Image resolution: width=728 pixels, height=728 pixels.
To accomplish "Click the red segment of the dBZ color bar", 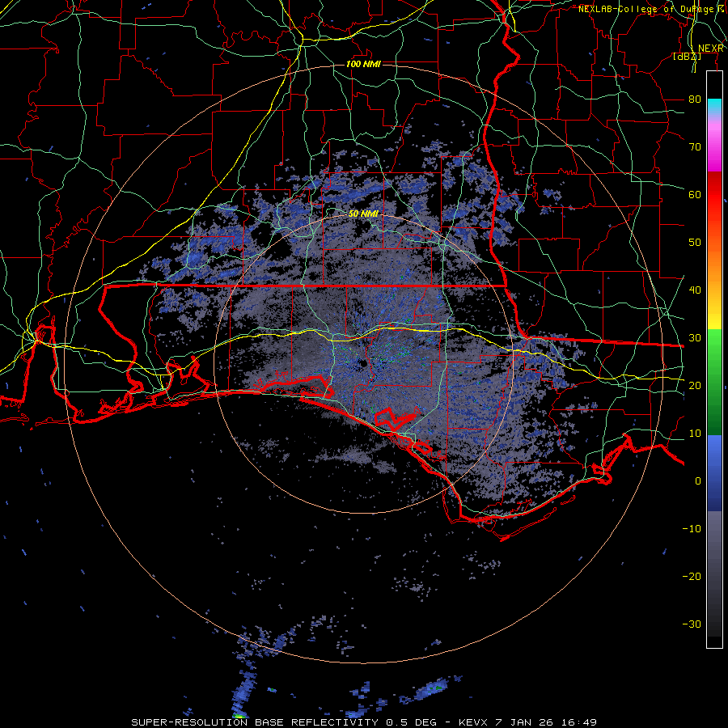I will (x=714, y=194).
